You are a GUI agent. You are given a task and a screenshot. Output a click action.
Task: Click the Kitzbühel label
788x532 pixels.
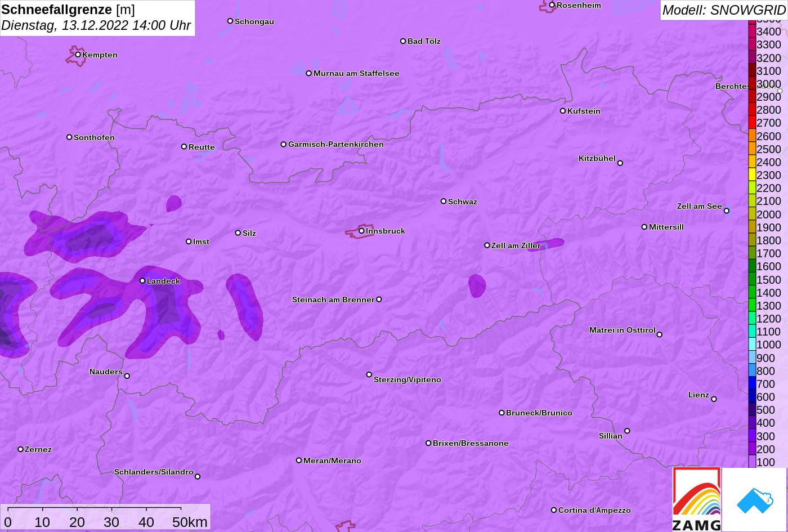click(597, 159)
